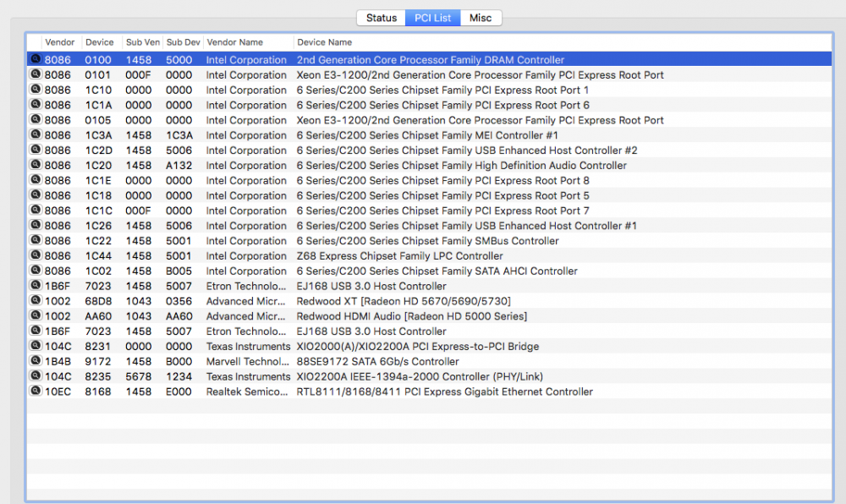Click the sub device cell 1234
The width and height of the screenshot is (846, 504).
[x=179, y=377]
